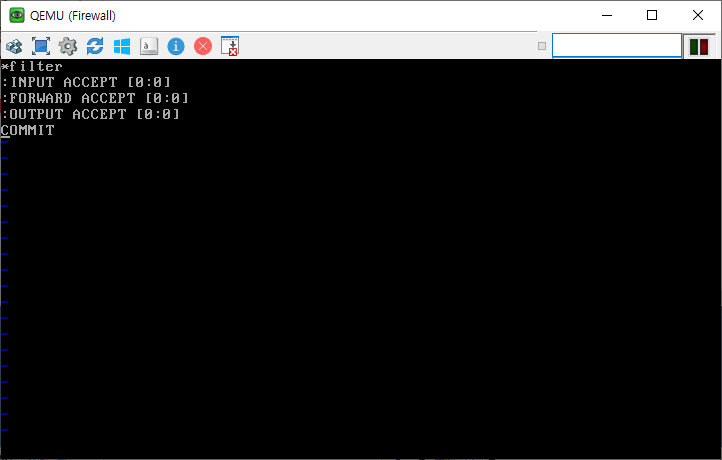Click the ':INPUT ACCEPT [0:0]' line
Viewport: 722px width, 460px height.
click(86, 82)
